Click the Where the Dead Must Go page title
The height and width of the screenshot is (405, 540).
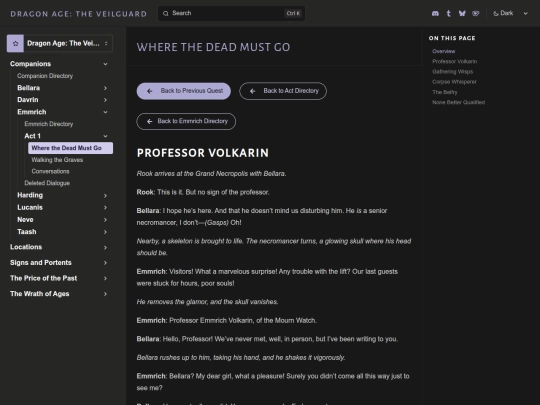214,47
